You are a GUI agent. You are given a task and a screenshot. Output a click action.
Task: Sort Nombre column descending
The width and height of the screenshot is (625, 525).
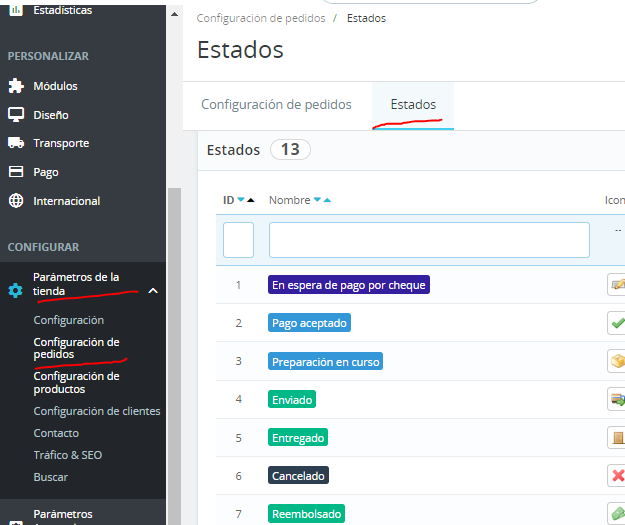(x=317, y=200)
